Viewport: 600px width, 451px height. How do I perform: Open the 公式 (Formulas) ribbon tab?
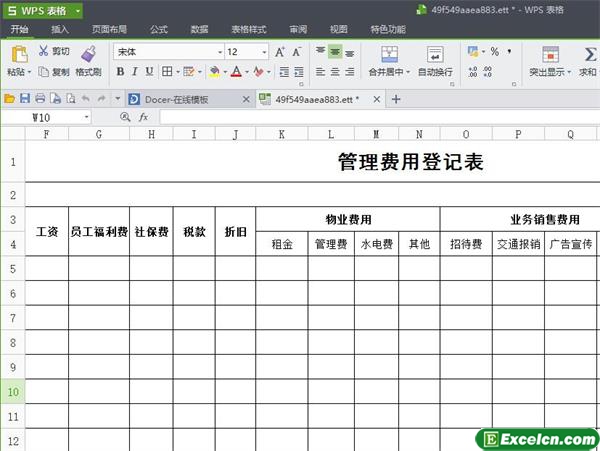158,30
